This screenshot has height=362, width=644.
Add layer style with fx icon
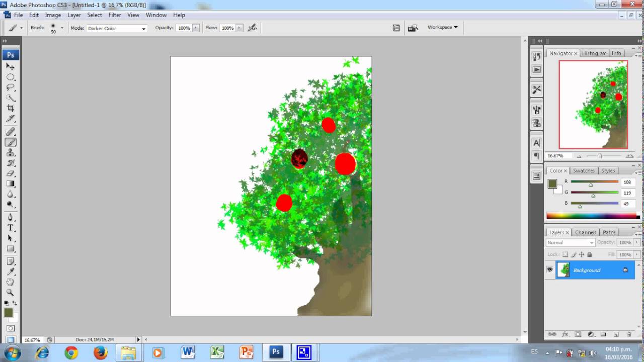pos(565,334)
